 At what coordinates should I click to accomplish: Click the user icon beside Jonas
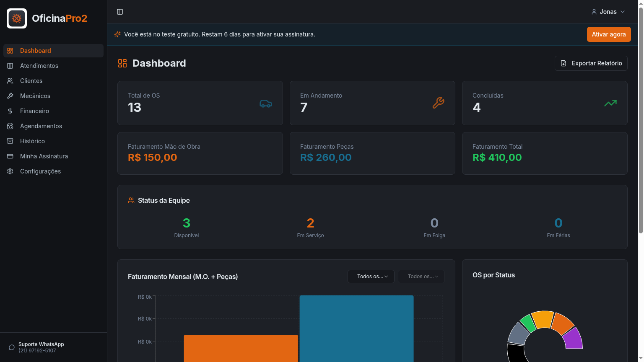point(594,12)
